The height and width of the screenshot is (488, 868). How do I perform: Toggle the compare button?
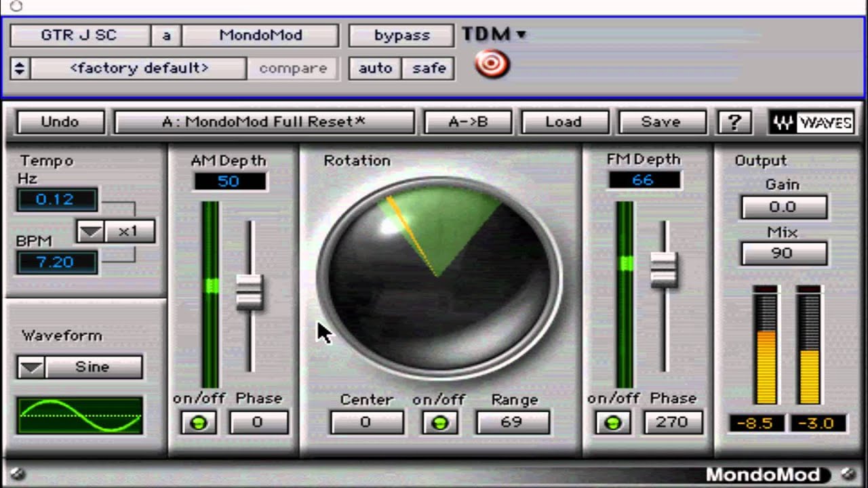click(x=293, y=68)
